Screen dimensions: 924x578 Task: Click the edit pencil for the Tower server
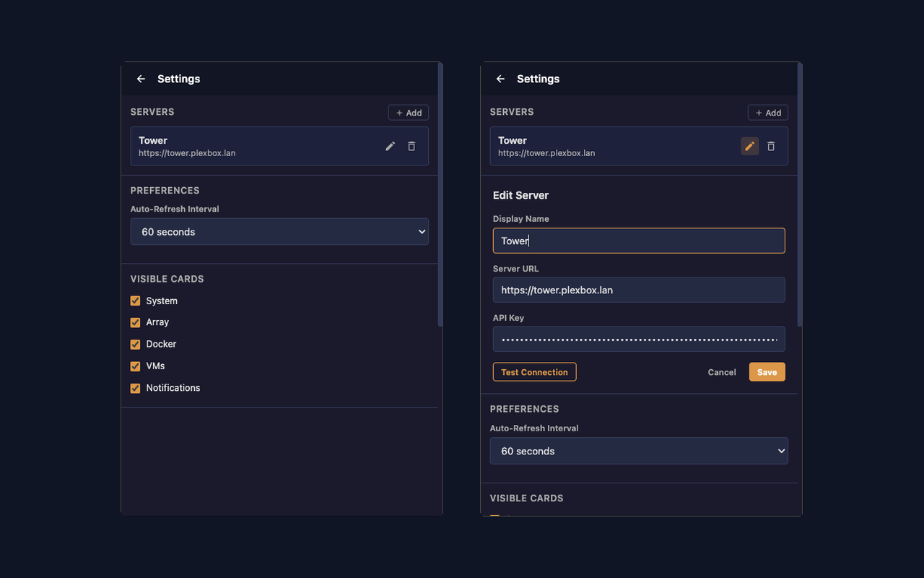pos(390,146)
